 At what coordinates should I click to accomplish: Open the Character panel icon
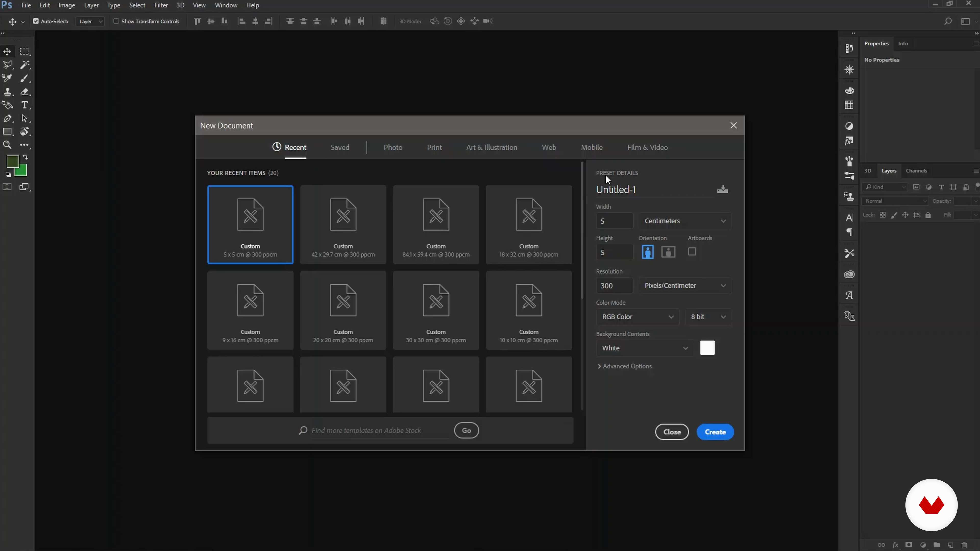[849, 218]
